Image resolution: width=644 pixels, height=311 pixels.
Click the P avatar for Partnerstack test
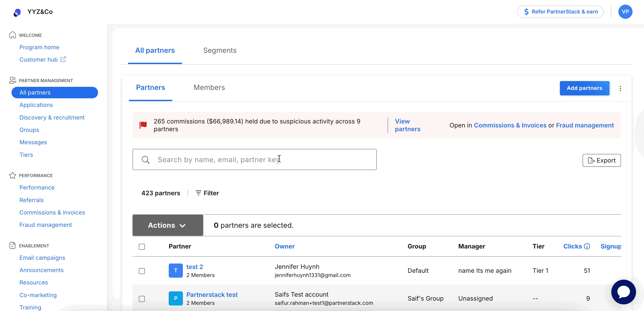pos(176,298)
